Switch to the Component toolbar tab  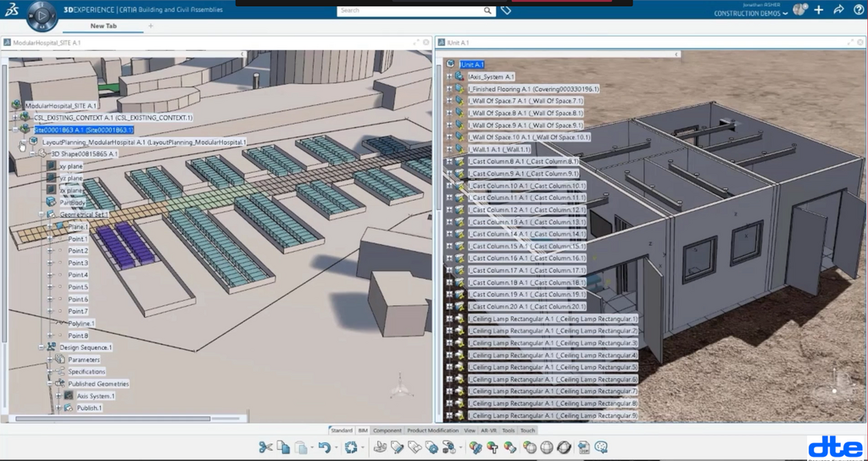click(387, 430)
